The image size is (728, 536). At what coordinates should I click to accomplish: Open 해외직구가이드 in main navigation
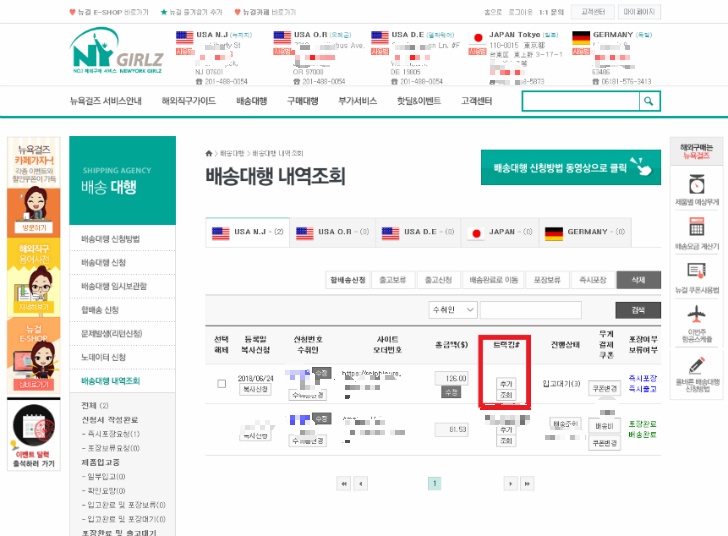(x=188, y=101)
